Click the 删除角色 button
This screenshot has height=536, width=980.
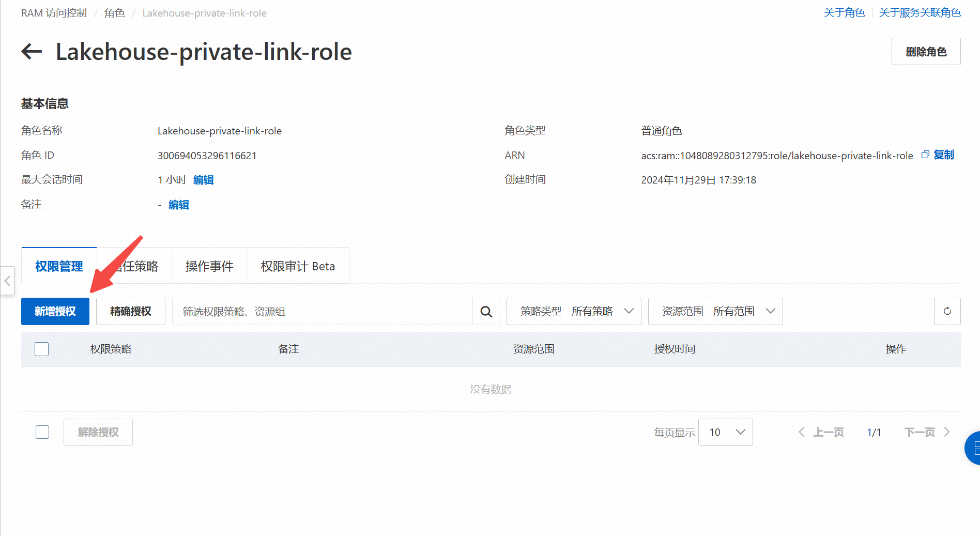(x=926, y=52)
